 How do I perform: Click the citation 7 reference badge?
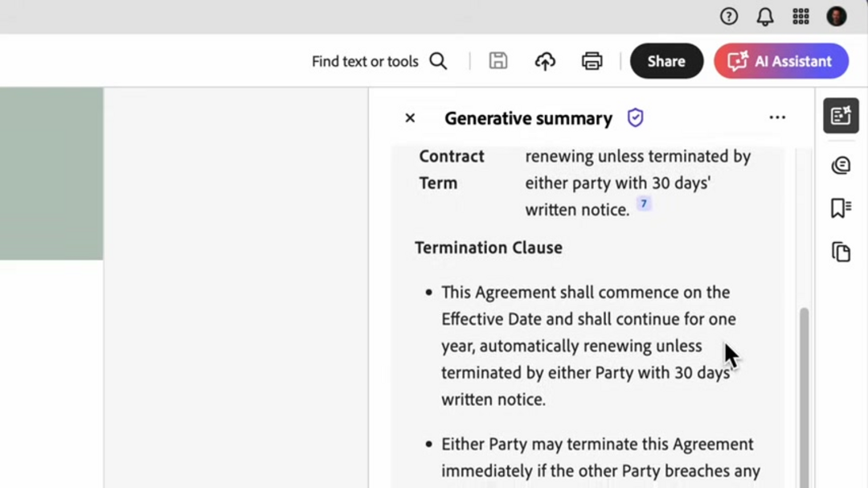pos(643,204)
